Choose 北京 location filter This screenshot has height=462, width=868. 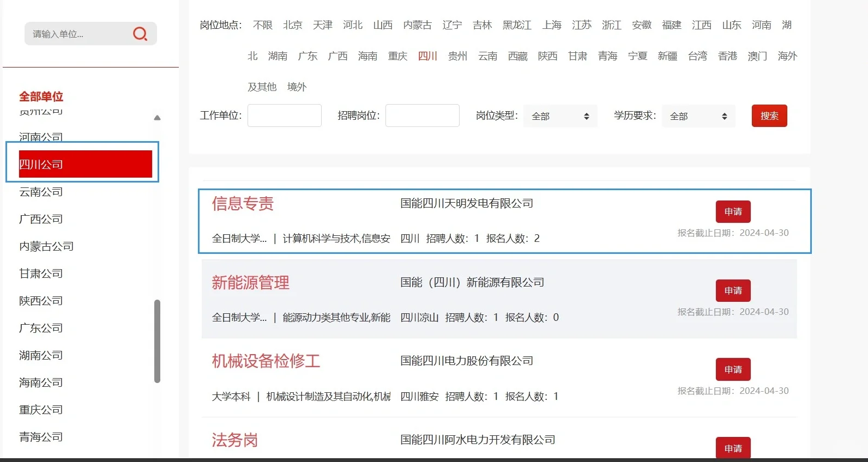pos(293,25)
